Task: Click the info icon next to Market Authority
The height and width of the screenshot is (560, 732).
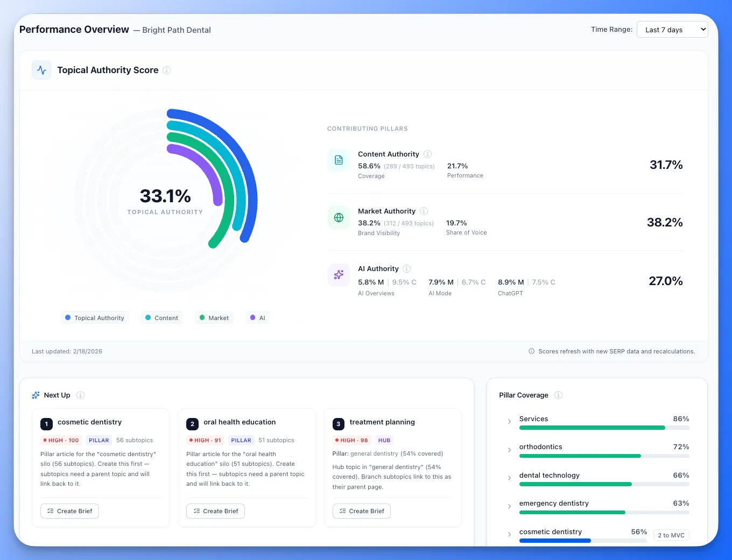Action: (424, 211)
